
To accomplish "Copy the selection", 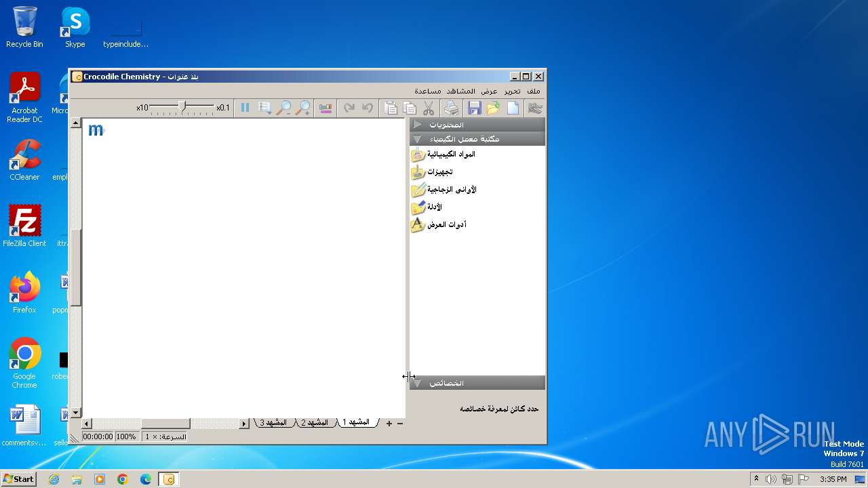I will click(x=410, y=108).
